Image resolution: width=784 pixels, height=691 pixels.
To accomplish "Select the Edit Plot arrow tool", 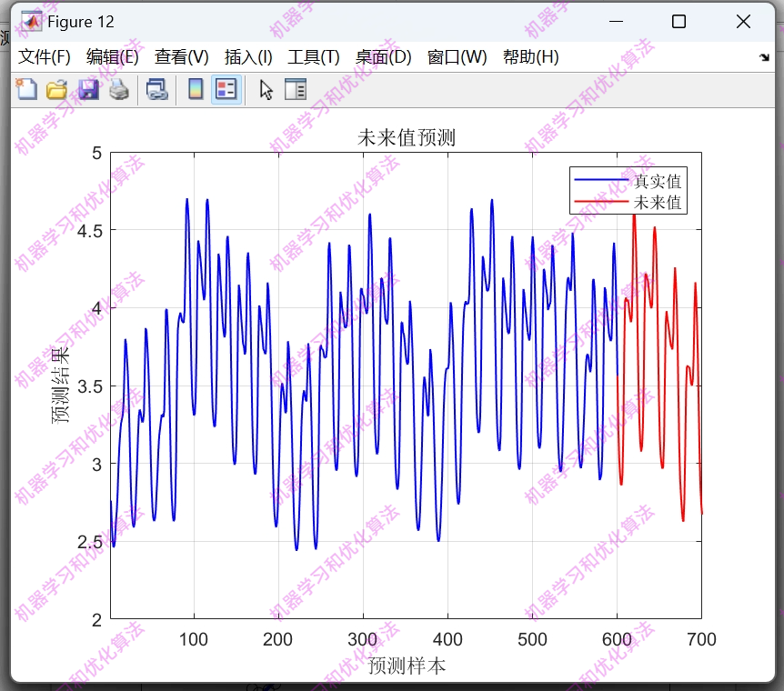I will (266, 90).
